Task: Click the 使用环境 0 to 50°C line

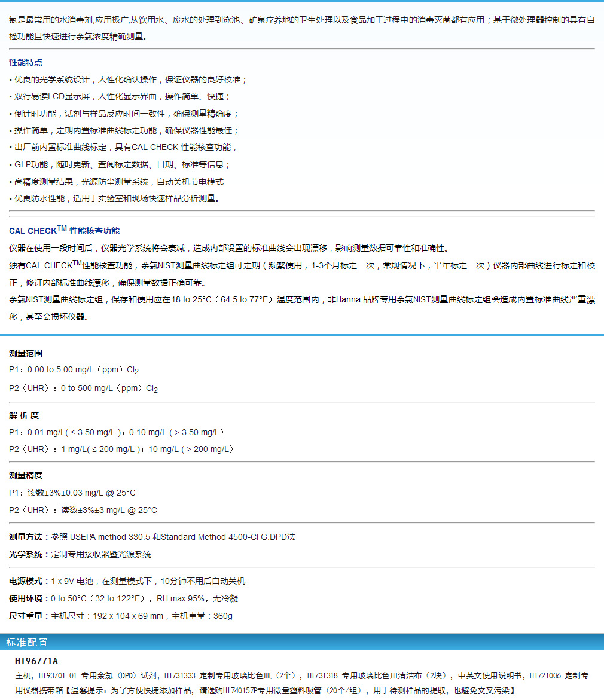Action: coord(123,598)
